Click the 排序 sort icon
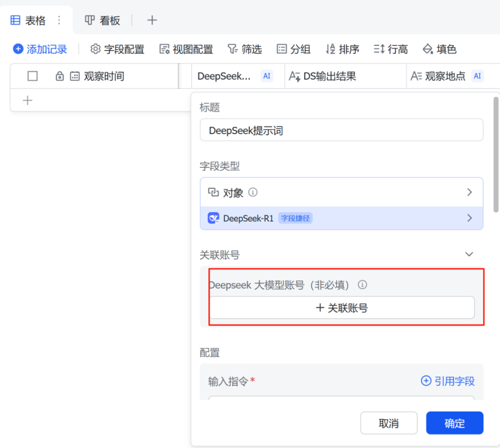Screen dimensions: 500x448 (330, 49)
